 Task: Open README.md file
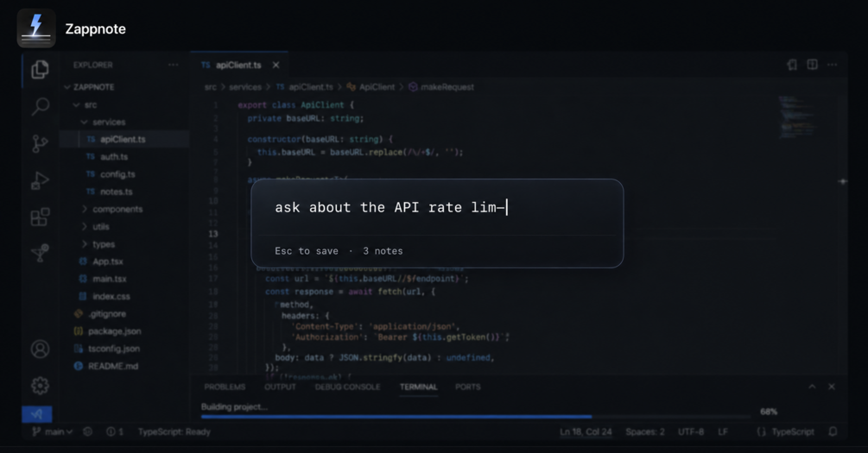(106, 366)
